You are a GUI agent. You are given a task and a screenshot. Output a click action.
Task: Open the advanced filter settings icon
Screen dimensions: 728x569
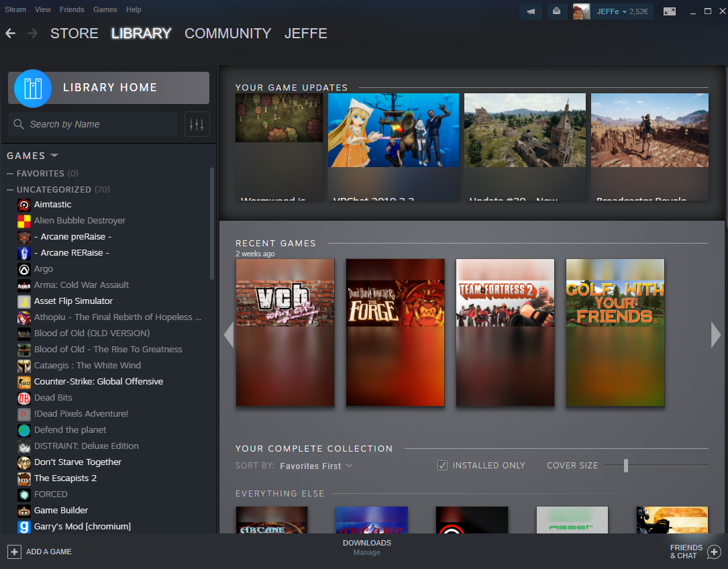tap(197, 125)
